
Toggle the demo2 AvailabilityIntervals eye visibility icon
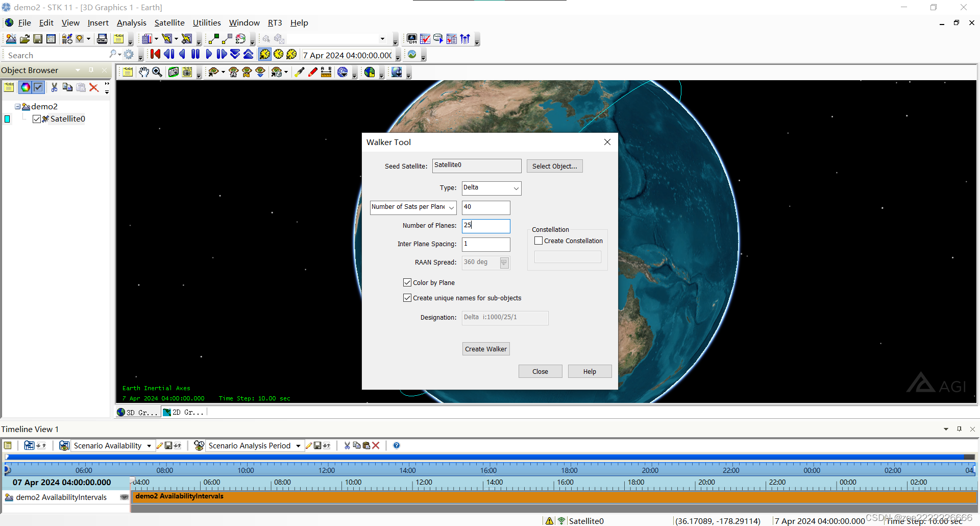124,497
